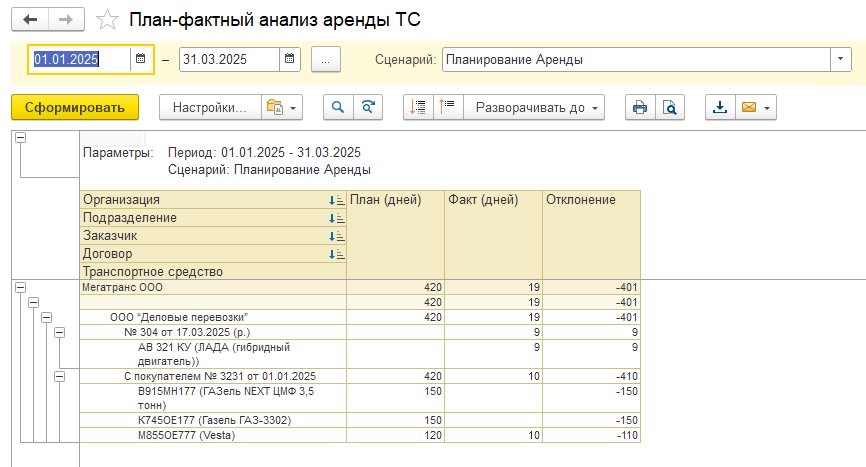Collapse С покупателем № 3231 contract group
The height and width of the screenshot is (467, 866).
coord(60,376)
